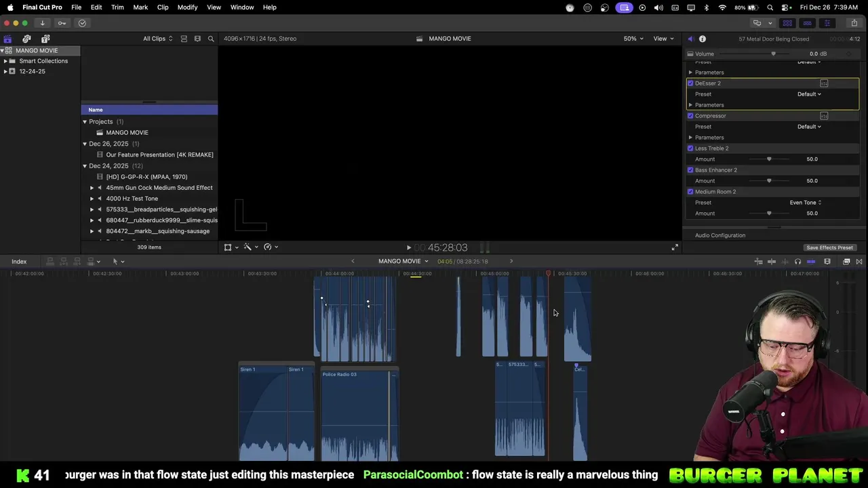Click the Share export icon
This screenshot has height=488, width=868.
point(854,23)
